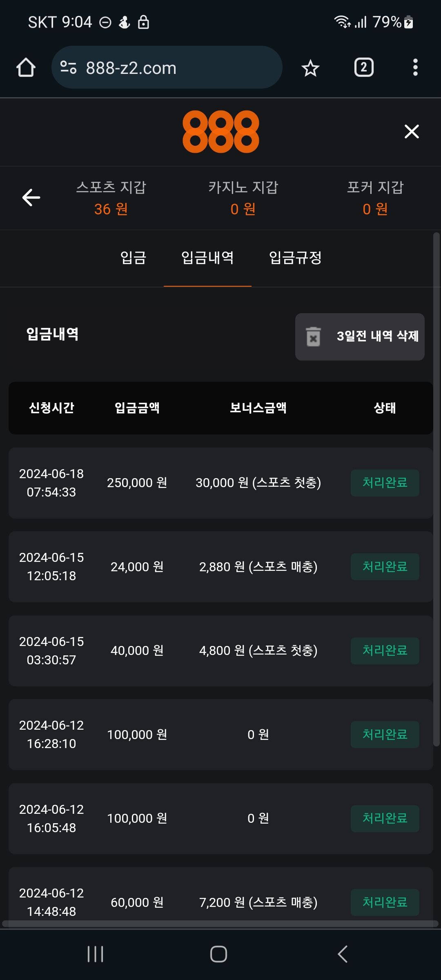Select the 포커 지갑 balance
This screenshot has height=980, width=441.
[x=375, y=198]
